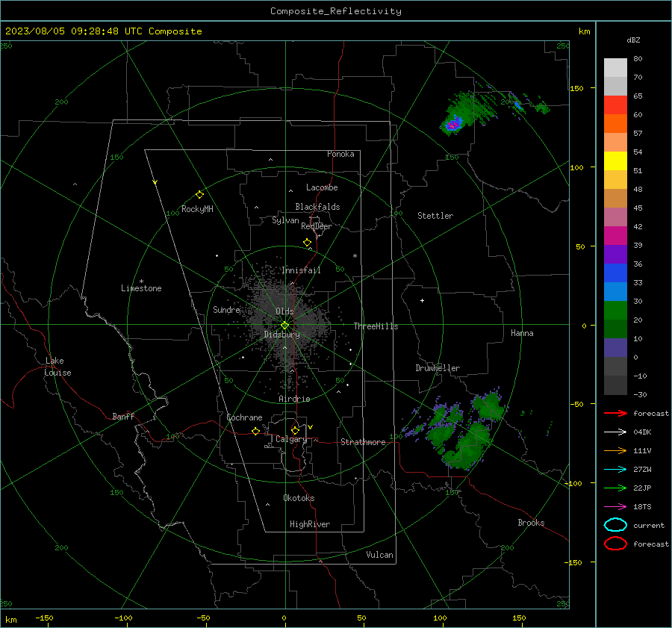Viewport: 672px width, 628px height.
Task: Click the yellow diamond marker near Cochrane
Action: pos(255,432)
